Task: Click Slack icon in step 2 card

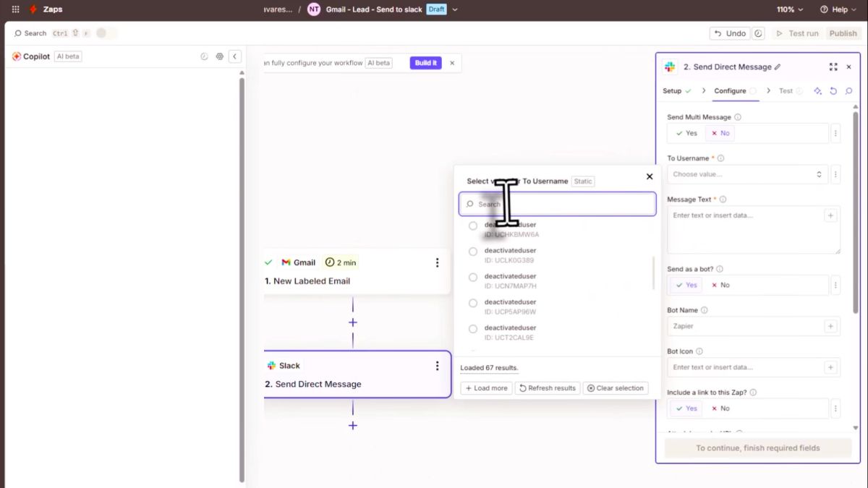Action: [271, 366]
